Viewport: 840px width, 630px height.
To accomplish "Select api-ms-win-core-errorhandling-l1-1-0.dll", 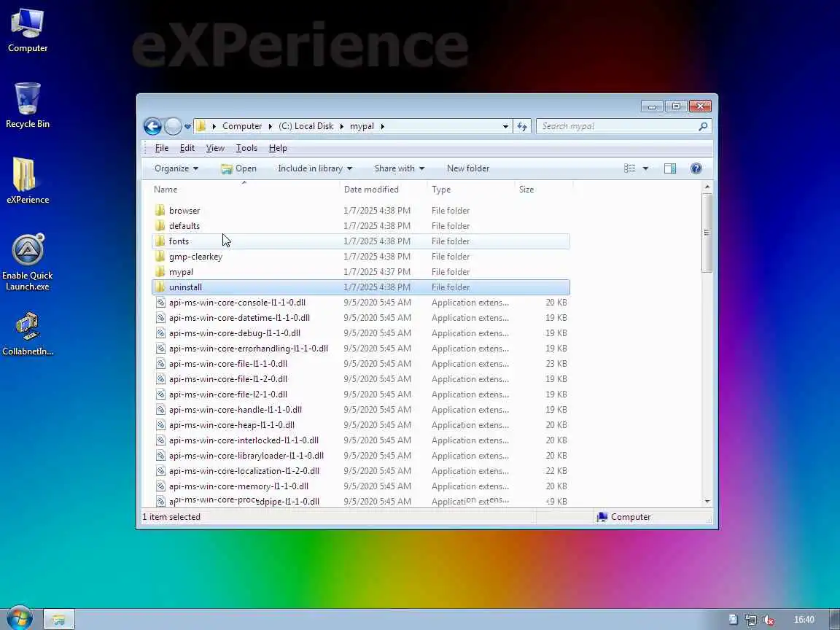I will [360, 349].
